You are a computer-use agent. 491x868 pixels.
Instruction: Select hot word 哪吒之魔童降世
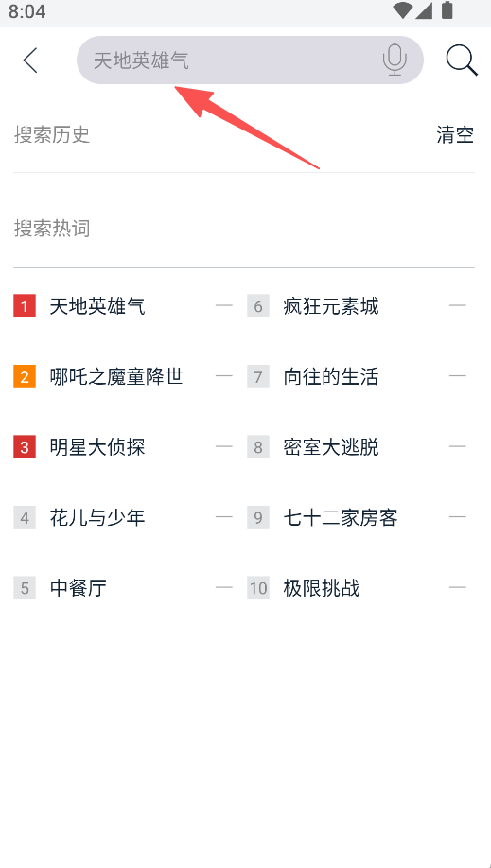click(x=116, y=376)
